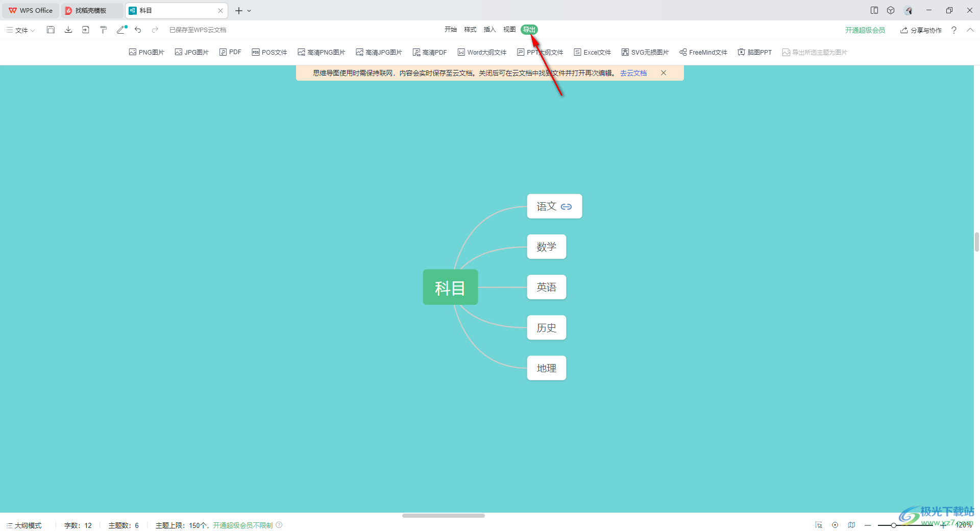Export as Word大纲文件
Viewport: 980px width, 531px height.
(x=482, y=52)
